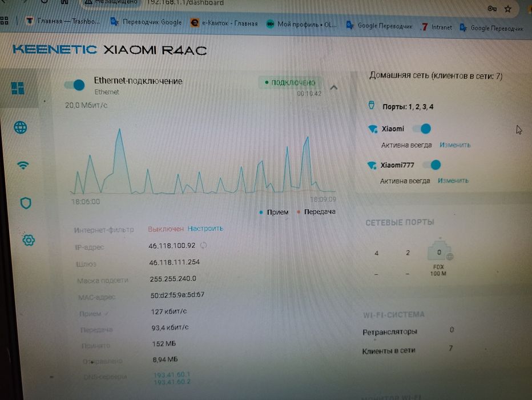Click Настроить link for Интернет-фильтр
The height and width of the screenshot is (400, 532).
[x=205, y=229]
